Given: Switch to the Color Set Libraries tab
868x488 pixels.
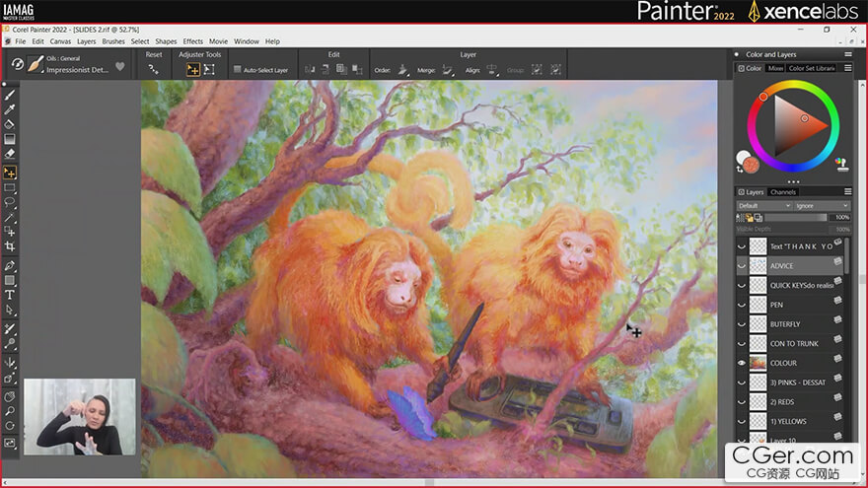Looking at the screenshot, I should click(x=812, y=68).
